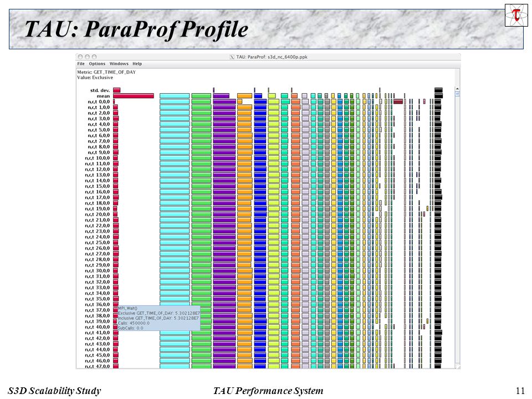Click the MPI_Wait() tooltip title
532x399 pixels.
pyautogui.click(x=127, y=308)
